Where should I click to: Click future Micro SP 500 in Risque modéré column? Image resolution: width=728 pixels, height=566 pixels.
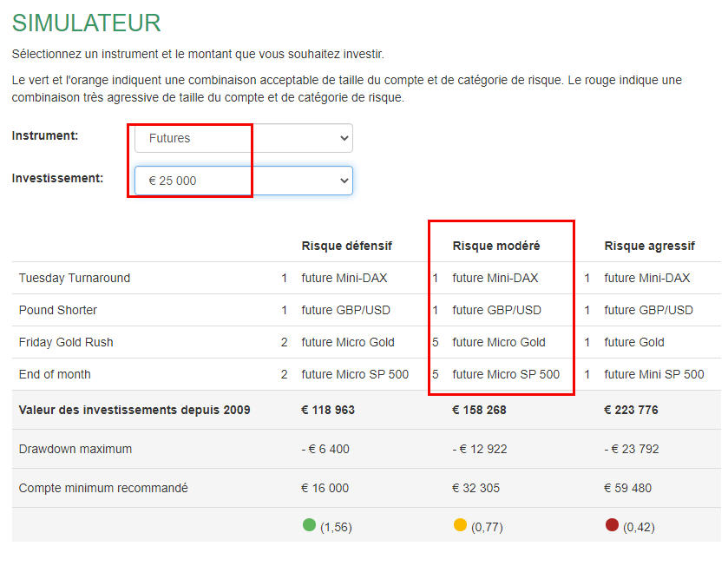pos(506,374)
